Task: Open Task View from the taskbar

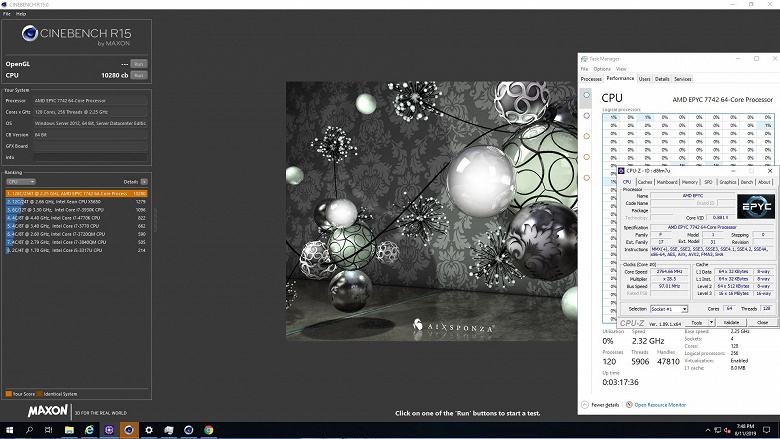Action: [49, 429]
